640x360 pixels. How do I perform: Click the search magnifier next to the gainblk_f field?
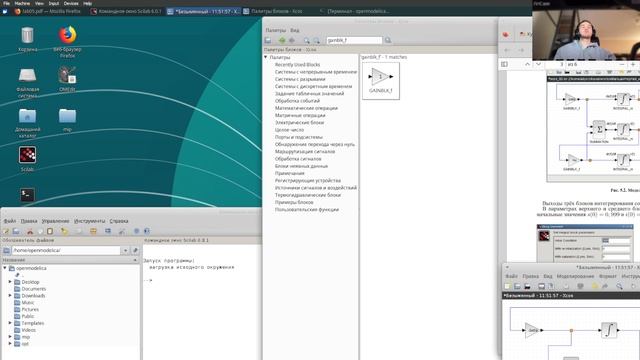coord(388,40)
